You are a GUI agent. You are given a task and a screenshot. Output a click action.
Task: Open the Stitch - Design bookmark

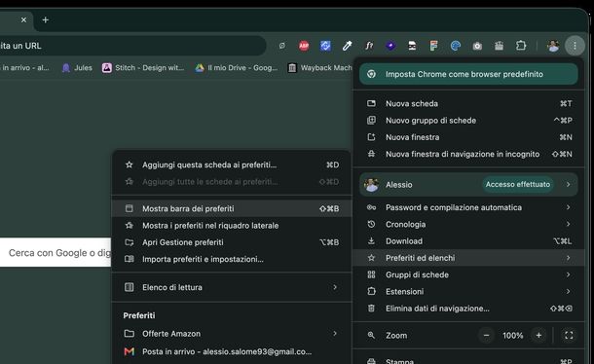coord(143,68)
